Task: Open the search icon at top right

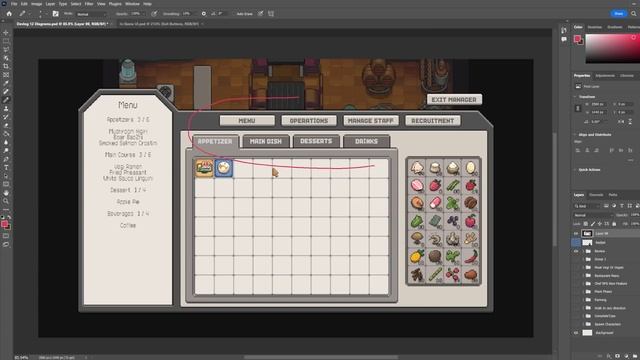Action: click(633, 13)
